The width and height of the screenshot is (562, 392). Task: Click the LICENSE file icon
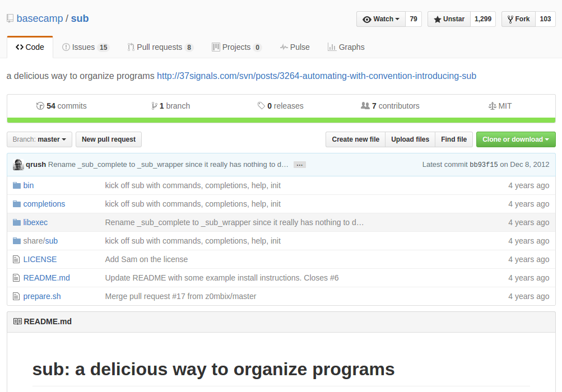[16, 259]
